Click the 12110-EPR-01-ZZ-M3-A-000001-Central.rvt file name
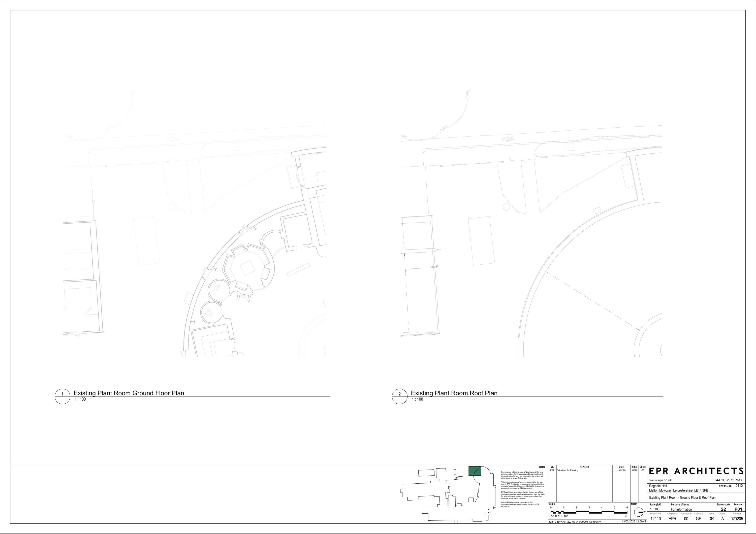This screenshot has width=756, height=534. [x=575, y=522]
